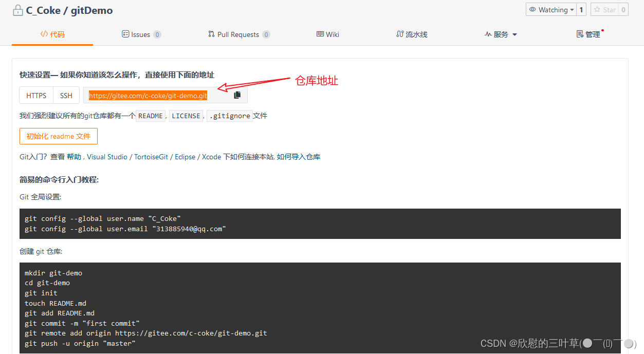
Task: Open the Eclipse guide link
Action: 185,157
